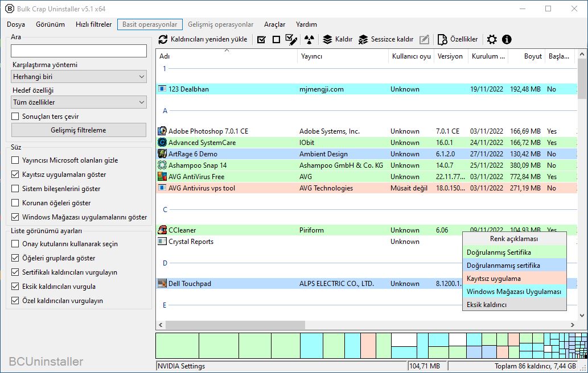The image size is (588, 373).
Task: Uncheck Sertifikalı kaldırıcıları vurgulayın
Action: pyautogui.click(x=15, y=272)
